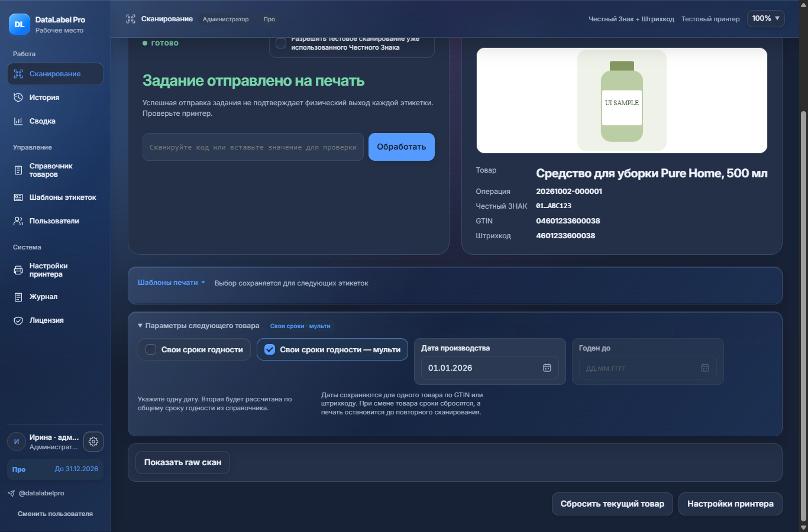Toggle the Свои сроки годности checkbox
Screen dimensions: 808x532
(151, 349)
